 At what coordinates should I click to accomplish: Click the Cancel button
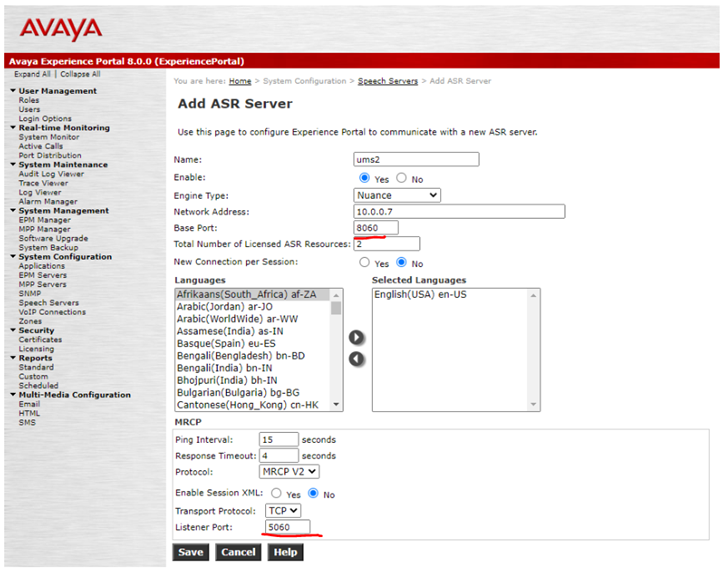pyautogui.click(x=238, y=552)
